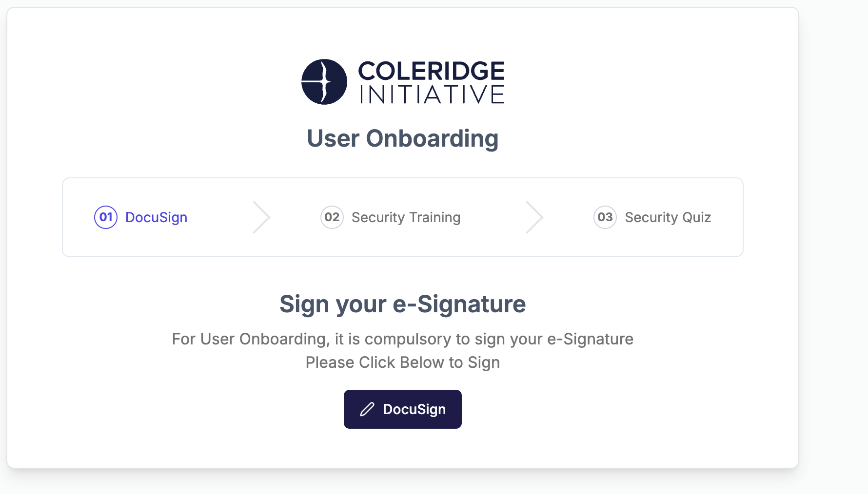Click the circled 01 step indicator
The height and width of the screenshot is (494, 868).
(x=105, y=217)
